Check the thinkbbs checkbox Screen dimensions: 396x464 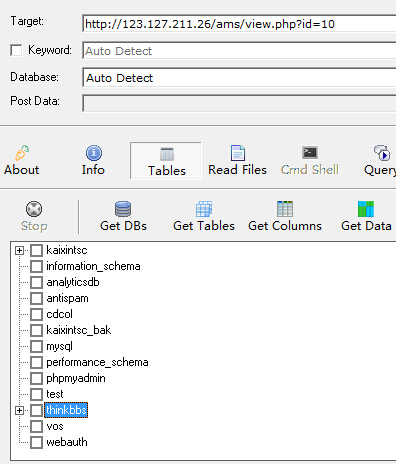tap(36, 410)
